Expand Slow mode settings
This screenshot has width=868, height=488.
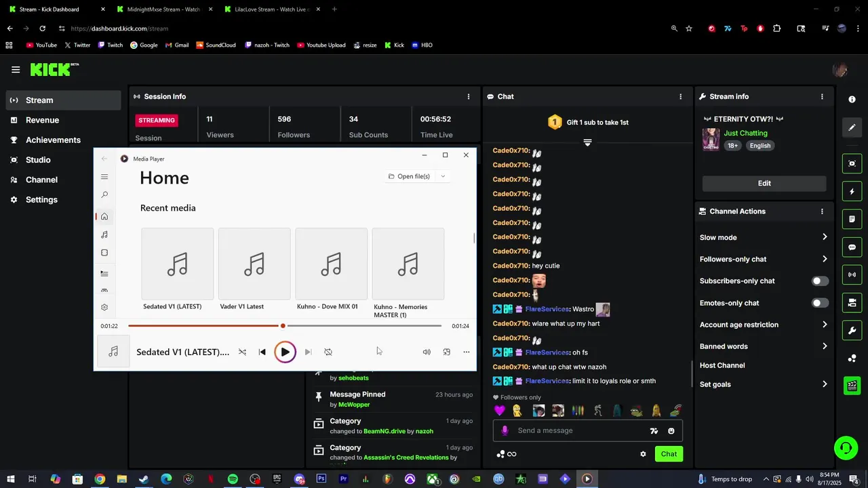point(825,237)
